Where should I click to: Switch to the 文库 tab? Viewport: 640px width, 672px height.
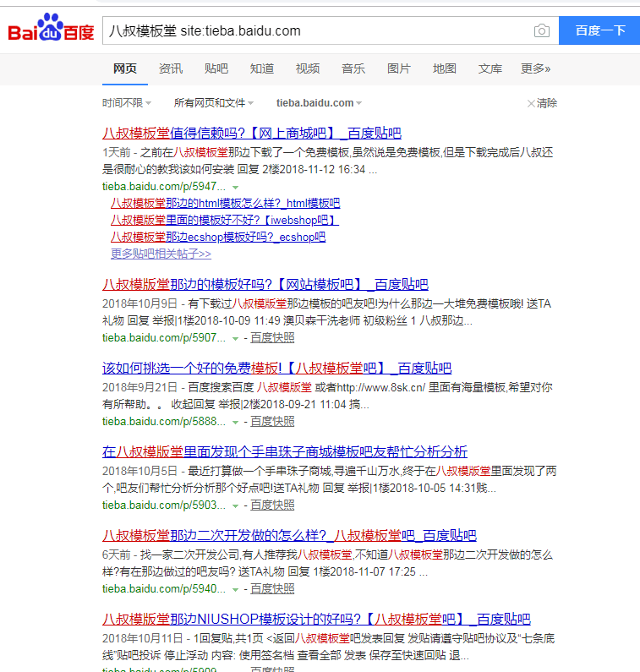(490, 68)
